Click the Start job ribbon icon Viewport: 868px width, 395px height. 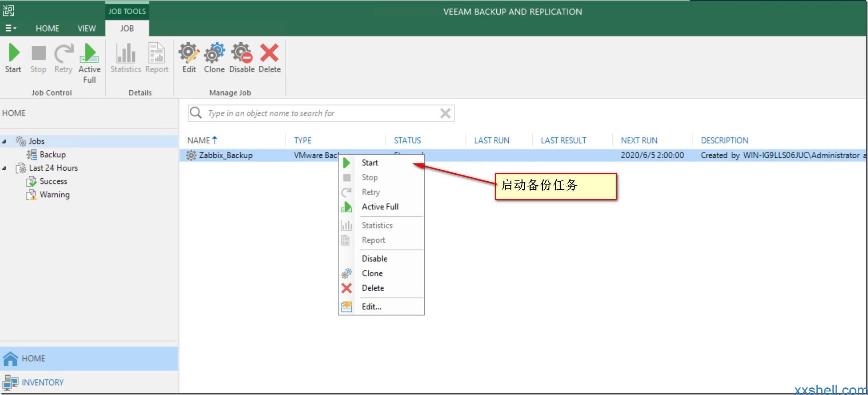13,58
